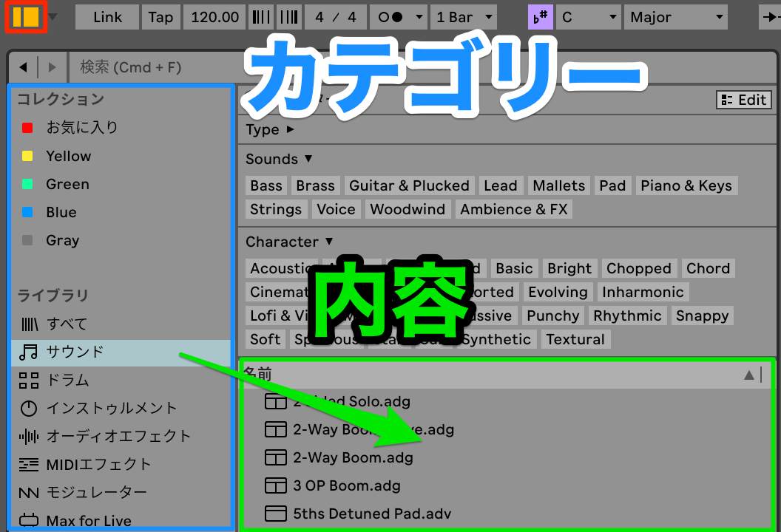Toggle the metronome button

coord(390,18)
